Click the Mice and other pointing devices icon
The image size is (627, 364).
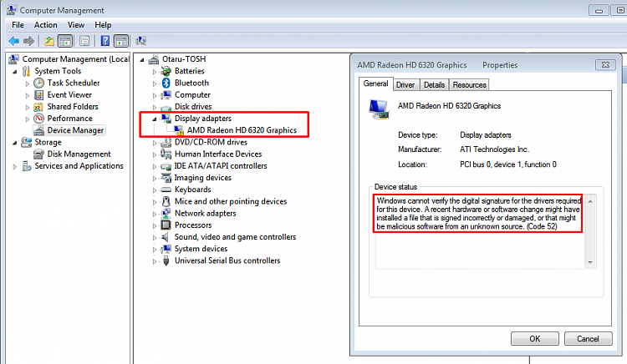[166, 201]
